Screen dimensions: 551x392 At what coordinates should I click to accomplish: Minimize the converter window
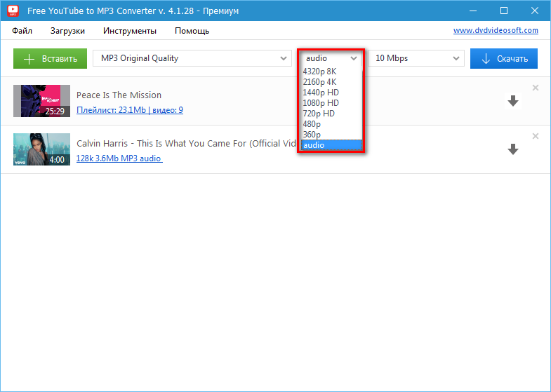473,11
